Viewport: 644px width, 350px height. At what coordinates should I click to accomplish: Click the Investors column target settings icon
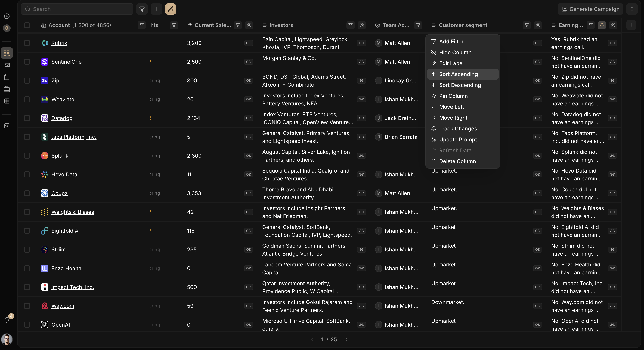[x=361, y=25]
